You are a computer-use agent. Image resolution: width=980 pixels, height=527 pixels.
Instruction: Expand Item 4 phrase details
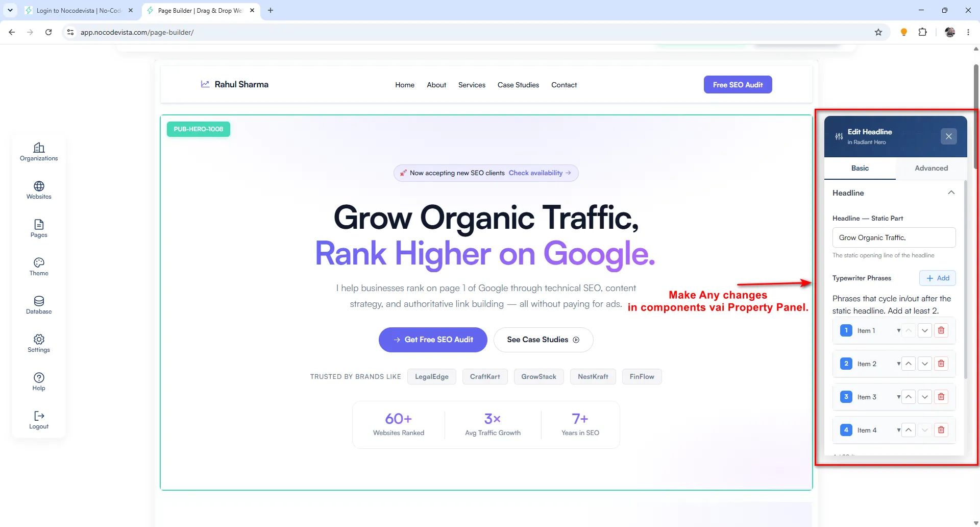(x=898, y=430)
